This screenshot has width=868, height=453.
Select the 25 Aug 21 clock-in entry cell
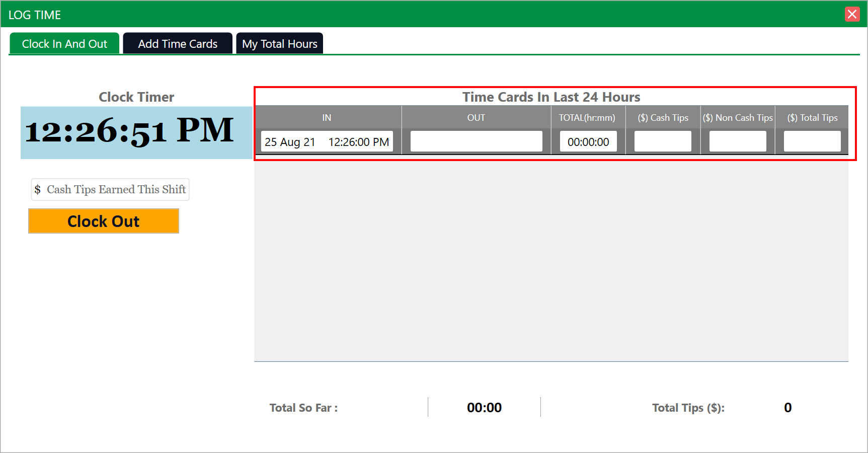click(327, 142)
